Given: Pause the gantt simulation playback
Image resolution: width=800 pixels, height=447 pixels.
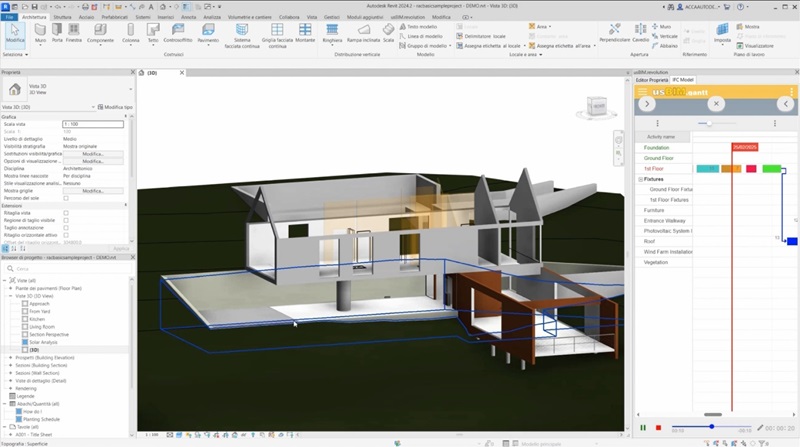Looking at the screenshot, I should pos(643,428).
